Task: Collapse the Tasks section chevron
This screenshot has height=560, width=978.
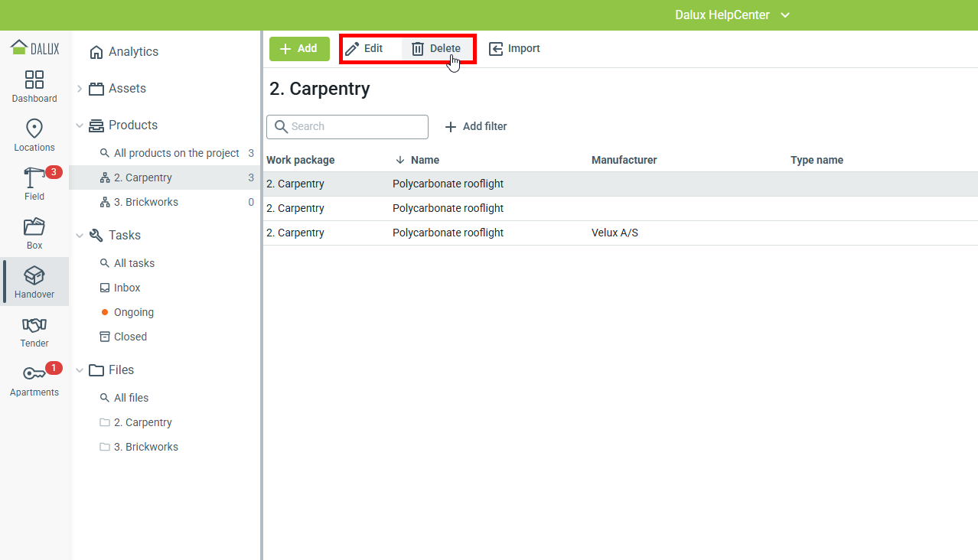Action: (x=80, y=236)
